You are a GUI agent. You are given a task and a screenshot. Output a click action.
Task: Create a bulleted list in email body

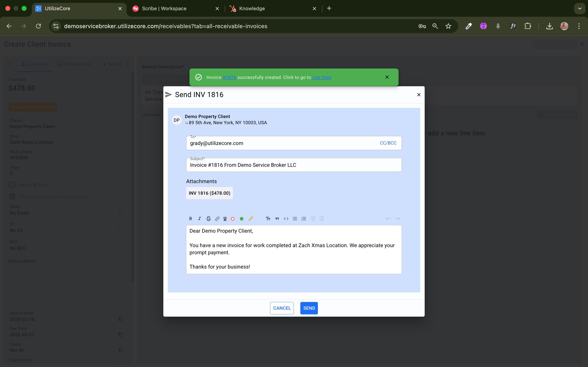pyautogui.click(x=295, y=218)
